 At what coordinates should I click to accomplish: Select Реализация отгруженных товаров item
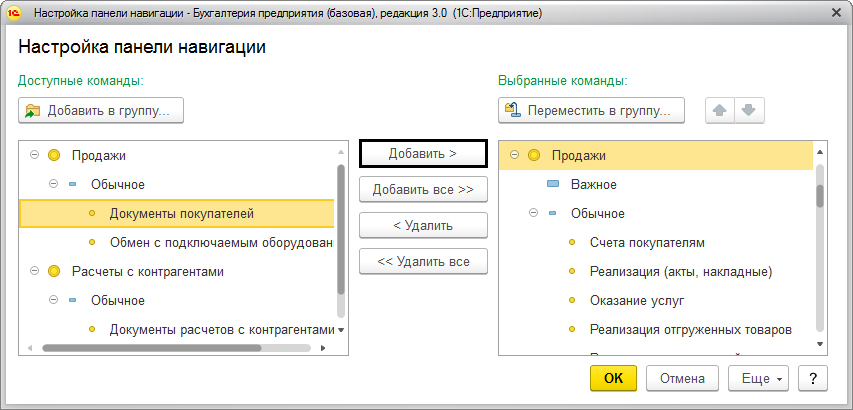pos(690,329)
